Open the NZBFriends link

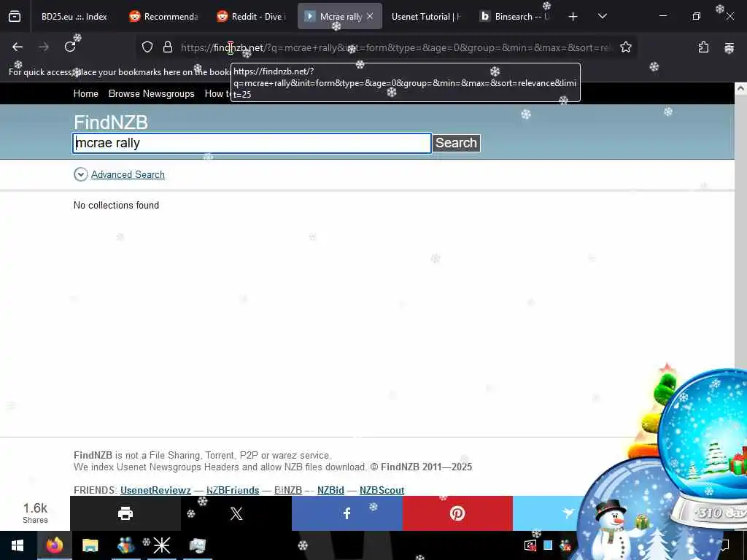coord(233,490)
